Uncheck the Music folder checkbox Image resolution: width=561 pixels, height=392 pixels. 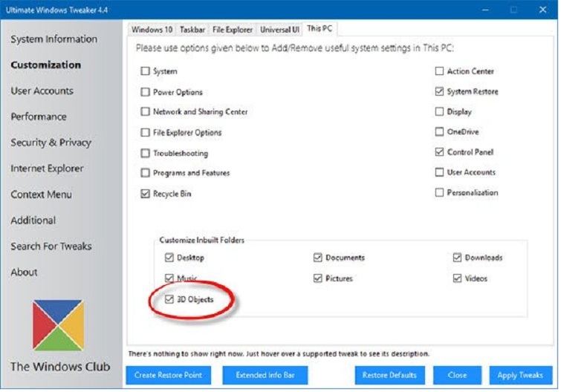click(x=169, y=278)
